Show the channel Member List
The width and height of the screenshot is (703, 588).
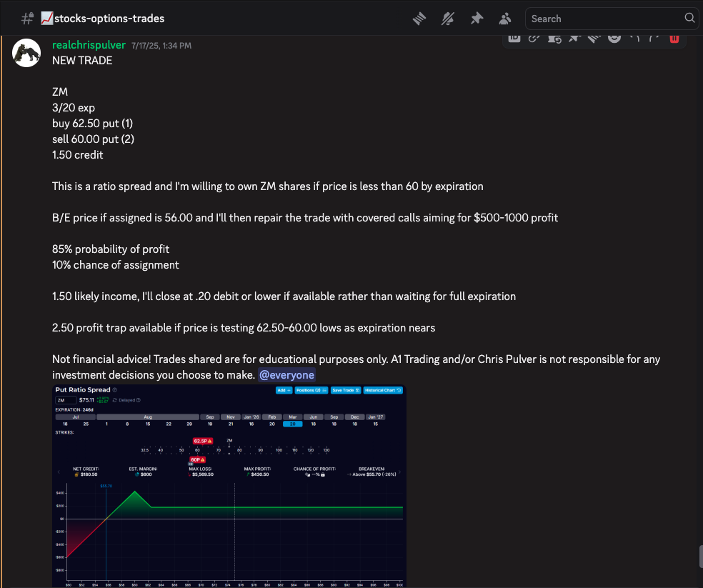504,19
